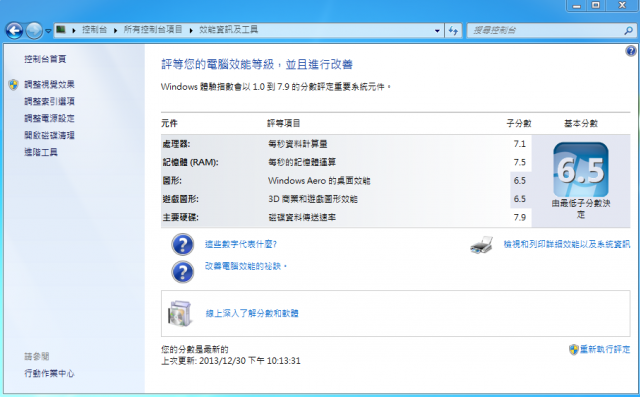Click the refresh button beside address bar
The height and width of the screenshot is (397, 640).
pyautogui.click(x=453, y=31)
